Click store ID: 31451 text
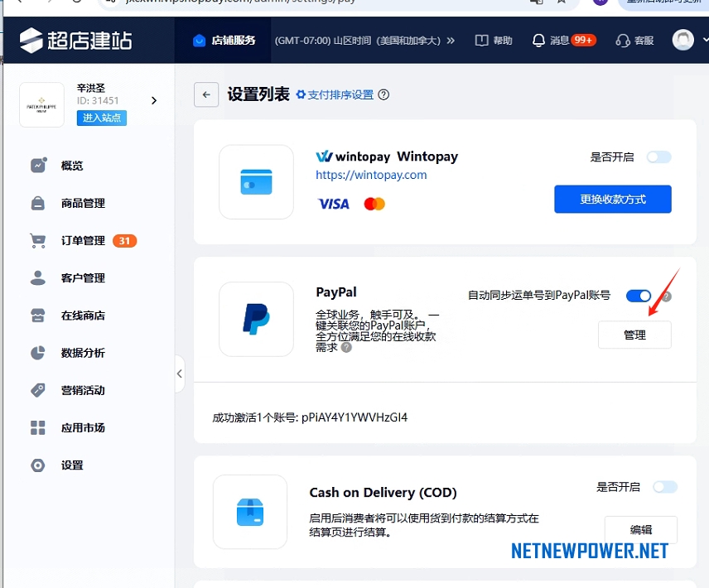Image resolution: width=709 pixels, height=588 pixels. 98,100
